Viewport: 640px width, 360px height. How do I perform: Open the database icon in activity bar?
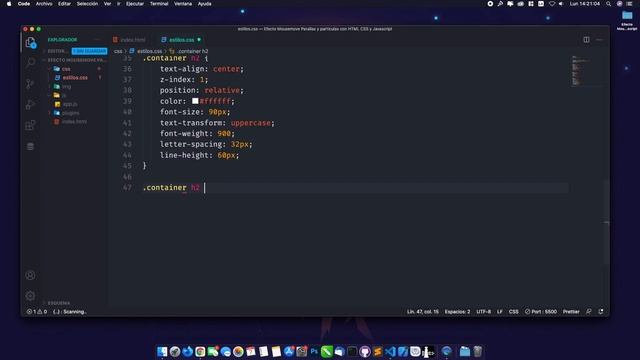[x=31, y=147]
